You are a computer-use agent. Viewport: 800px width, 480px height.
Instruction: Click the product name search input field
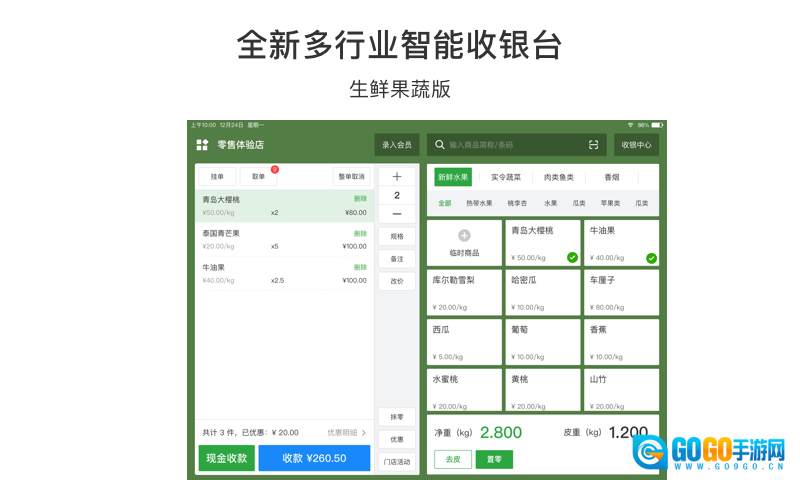coord(510,145)
